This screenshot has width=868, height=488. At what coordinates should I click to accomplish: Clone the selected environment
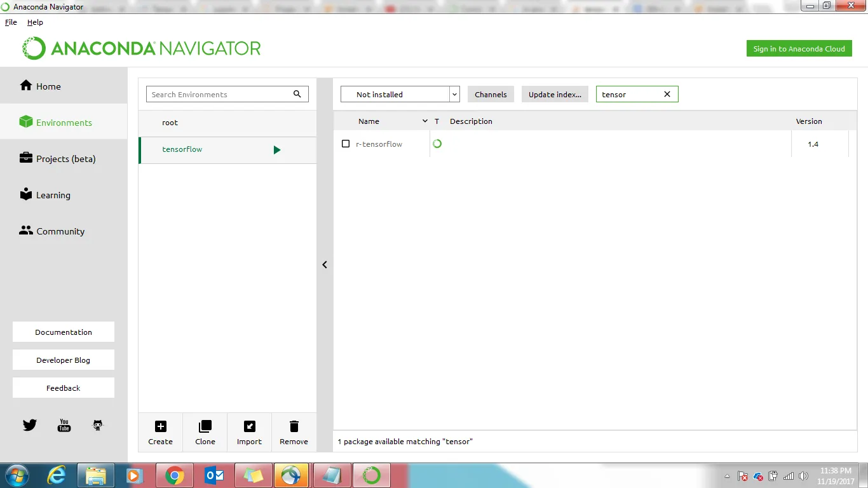click(x=205, y=433)
